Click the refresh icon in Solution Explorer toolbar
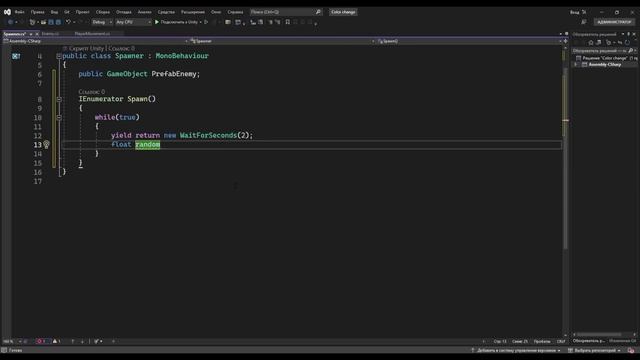Viewport: 640px width, 360px height. (627, 42)
